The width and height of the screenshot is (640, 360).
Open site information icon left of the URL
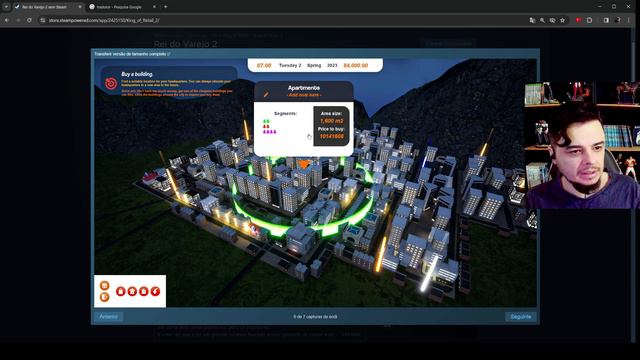(43, 20)
